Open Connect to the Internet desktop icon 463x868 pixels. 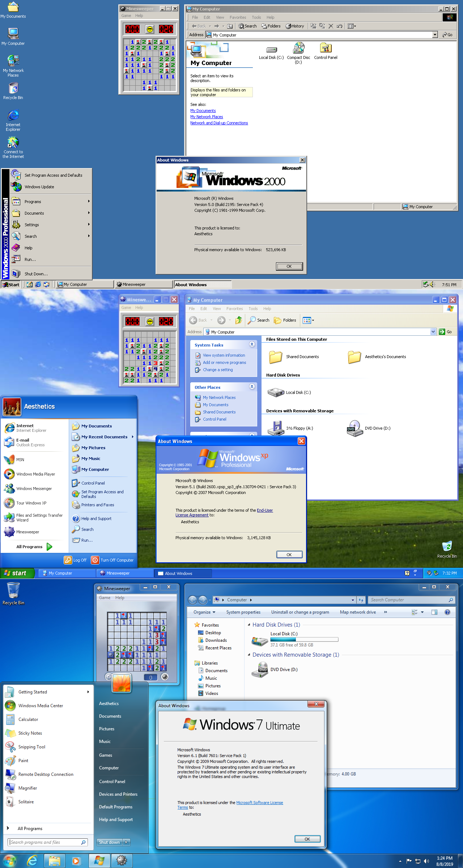pyautogui.click(x=13, y=147)
